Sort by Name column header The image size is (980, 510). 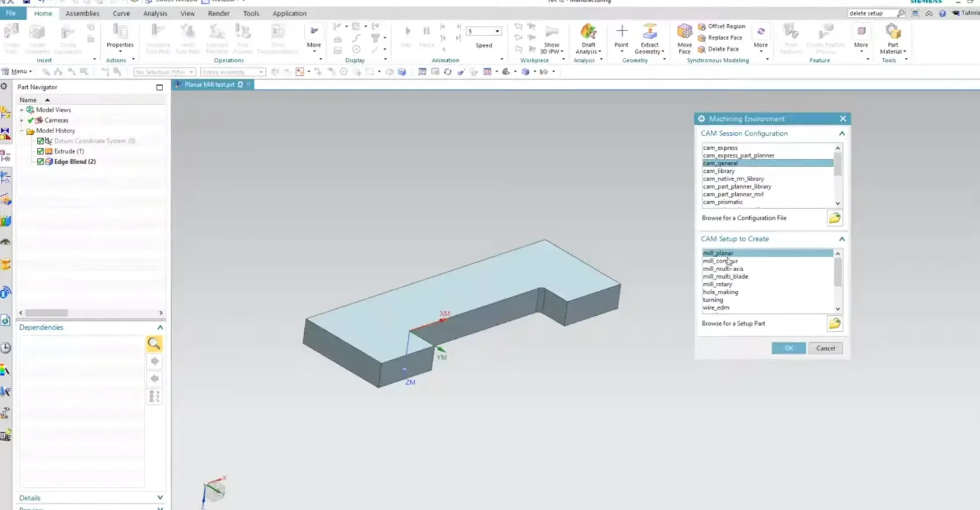tap(28, 100)
